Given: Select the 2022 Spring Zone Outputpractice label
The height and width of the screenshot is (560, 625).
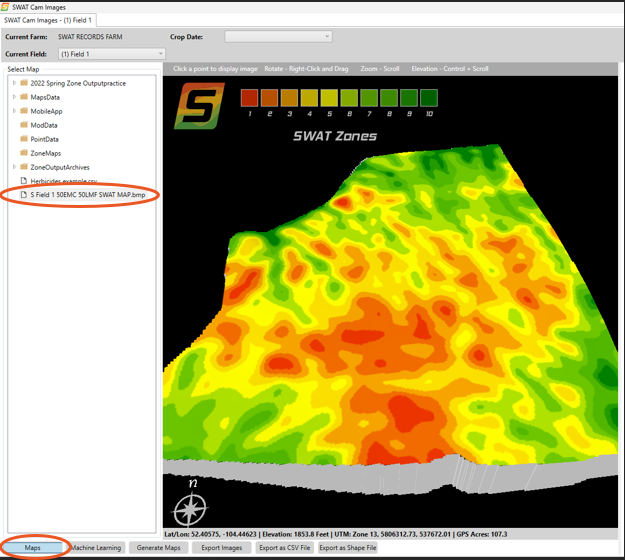Looking at the screenshot, I should pyautogui.click(x=78, y=83).
